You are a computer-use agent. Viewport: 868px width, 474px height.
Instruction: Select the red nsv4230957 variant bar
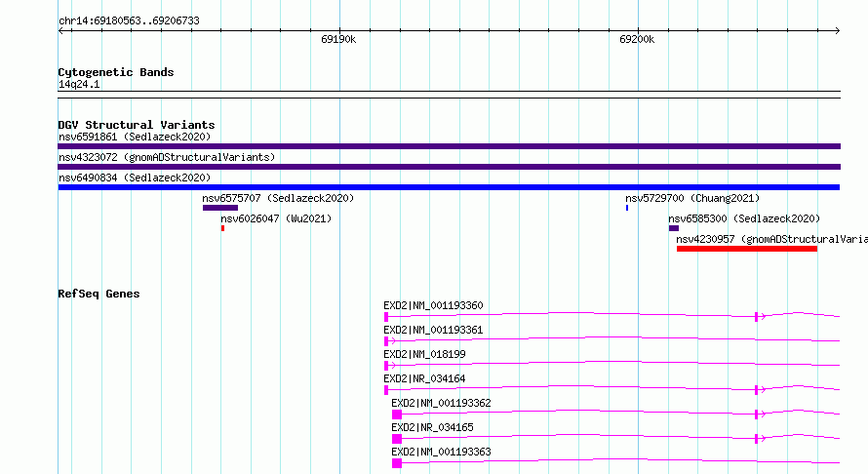click(747, 249)
